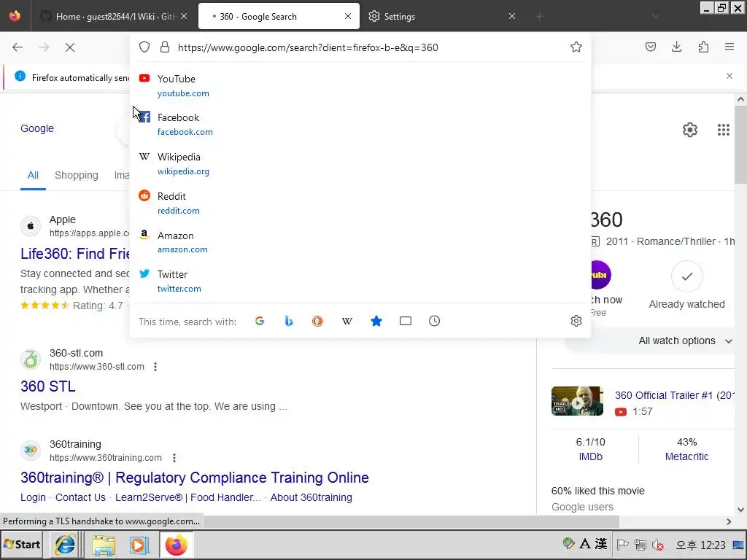Open the Start menu
The height and width of the screenshot is (560, 747).
pos(23,544)
